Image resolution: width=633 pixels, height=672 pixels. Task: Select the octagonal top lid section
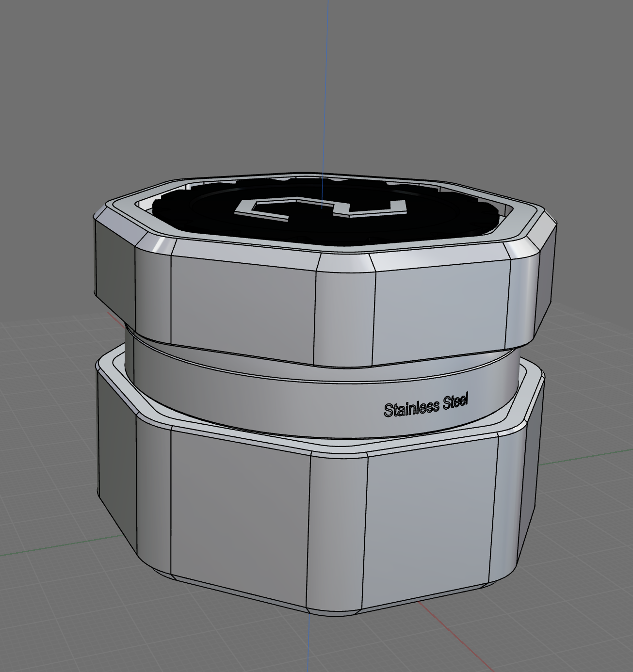(315, 272)
